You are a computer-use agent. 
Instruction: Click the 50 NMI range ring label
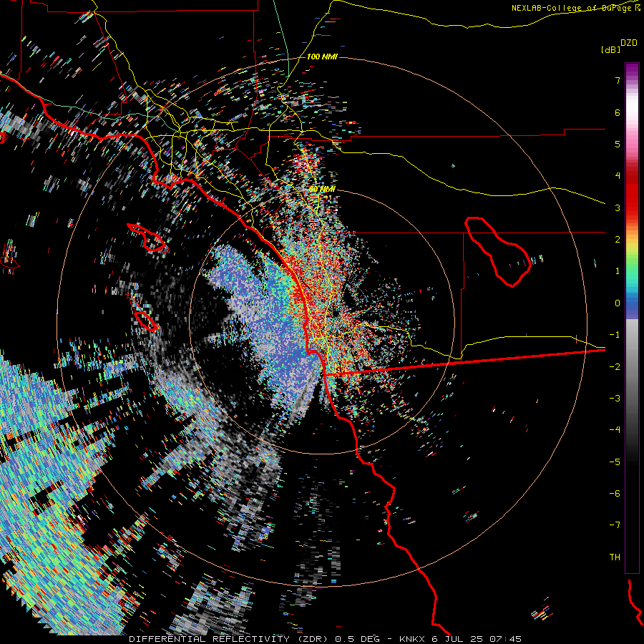coord(321,190)
